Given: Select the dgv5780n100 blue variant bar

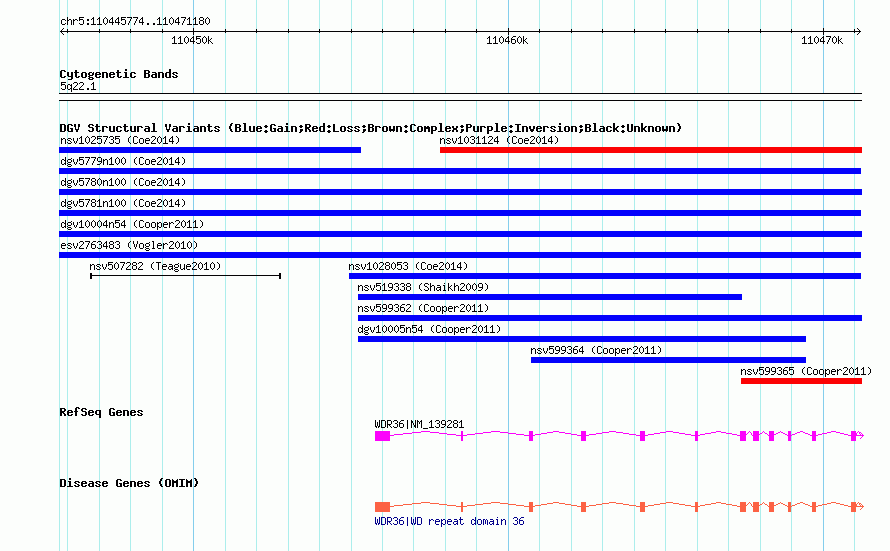Looking at the screenshot, I should pyautogui.click(x=460, y=192).
